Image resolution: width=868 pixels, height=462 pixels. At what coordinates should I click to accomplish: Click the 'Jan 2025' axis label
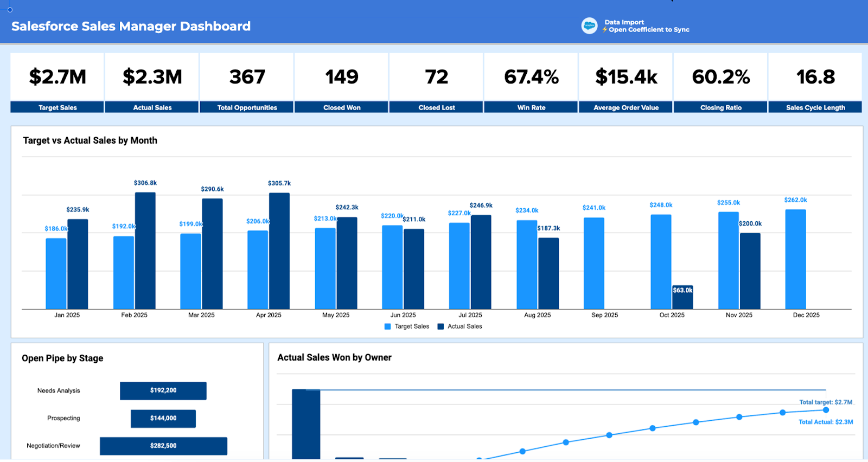pyautogui.click(x=67, y=315)
